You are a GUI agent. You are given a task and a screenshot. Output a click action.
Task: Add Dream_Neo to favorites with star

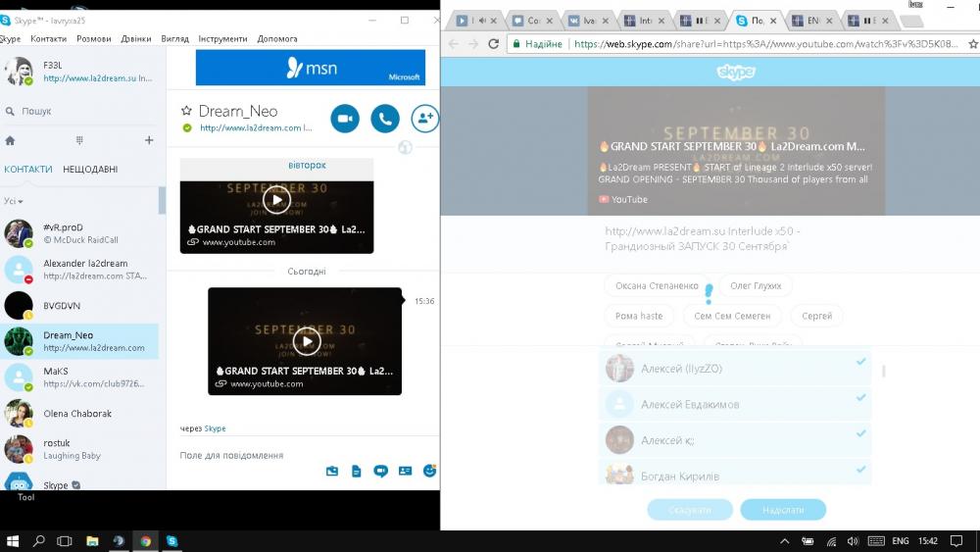186,112
